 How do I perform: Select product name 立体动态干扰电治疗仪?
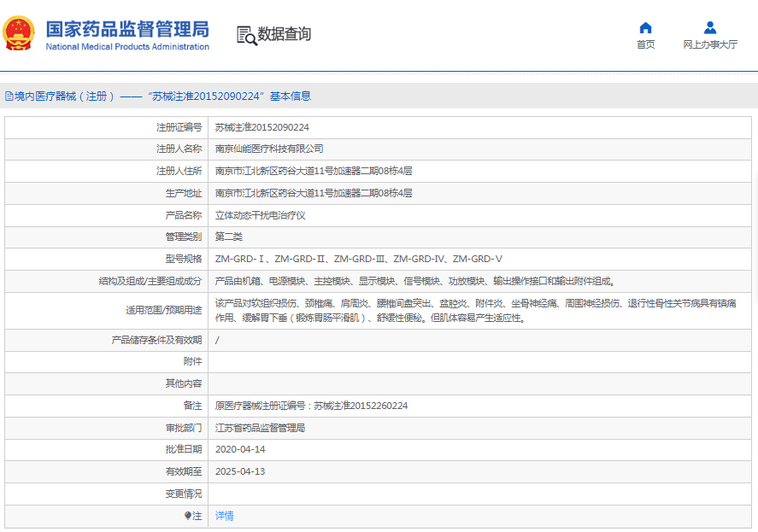tap(261, 215)
